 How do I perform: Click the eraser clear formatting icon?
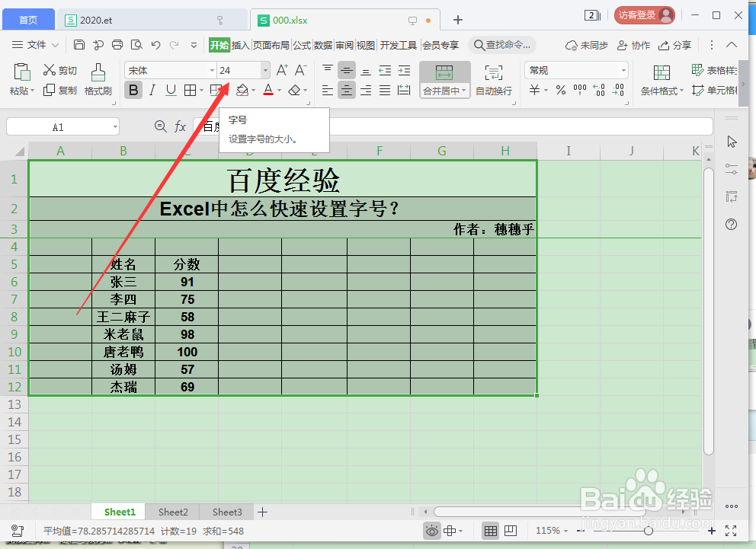(294, 90)
